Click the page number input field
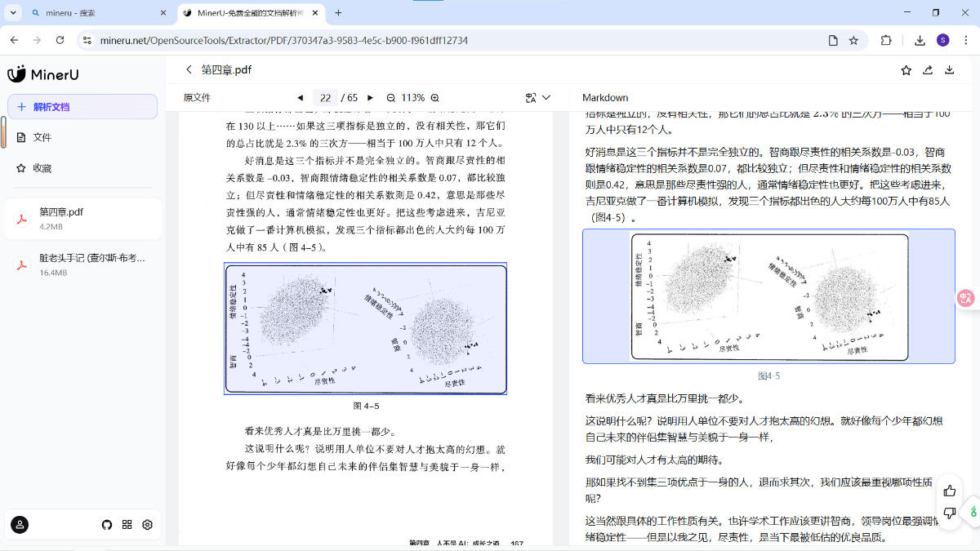 pyautogui.click(x=324, y=98)
